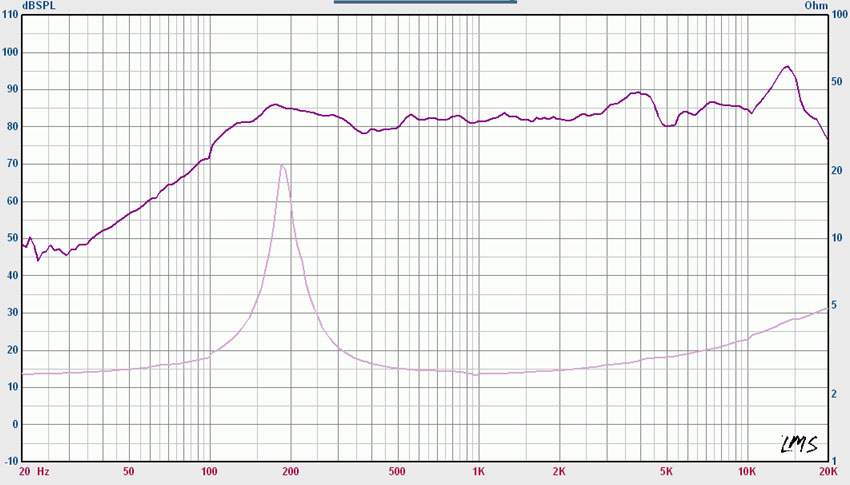
Task: Click the 0 value on the dBSPL axis
Action: coord(16,424)
